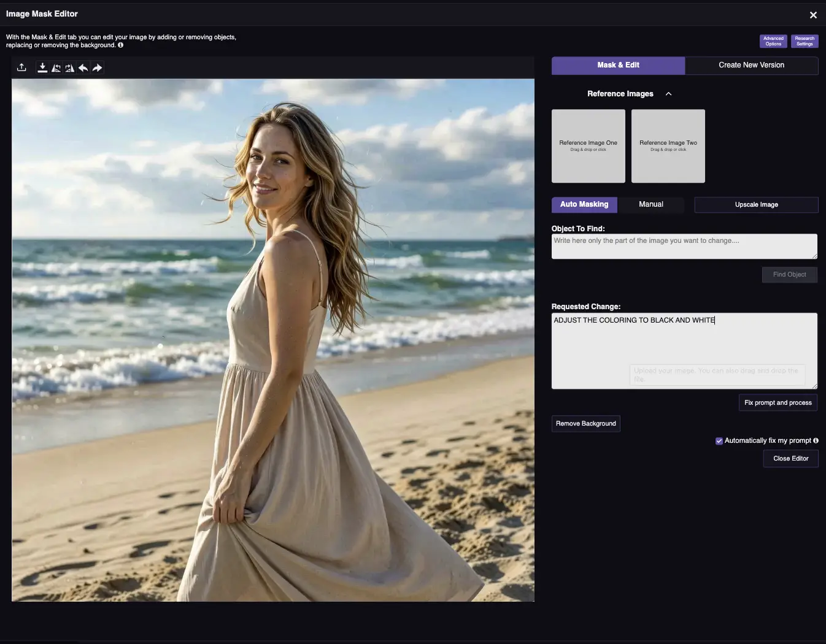Undo the last edit with the arrow icon
The height and width of the screenshot is (644, 826).
(83, 67)
